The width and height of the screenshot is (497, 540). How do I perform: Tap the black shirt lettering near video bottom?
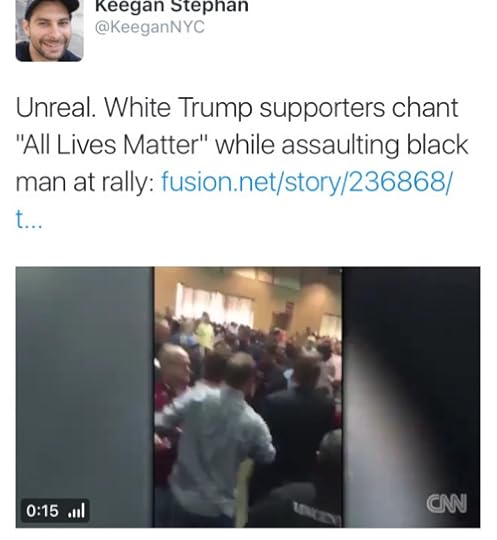(x=317, y=513)
